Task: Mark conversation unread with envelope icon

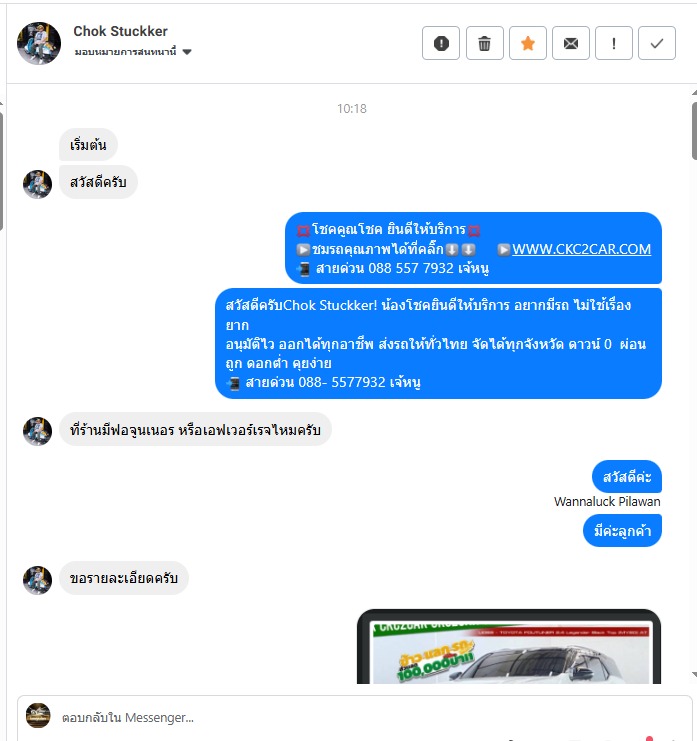Action: coord(571,43)
